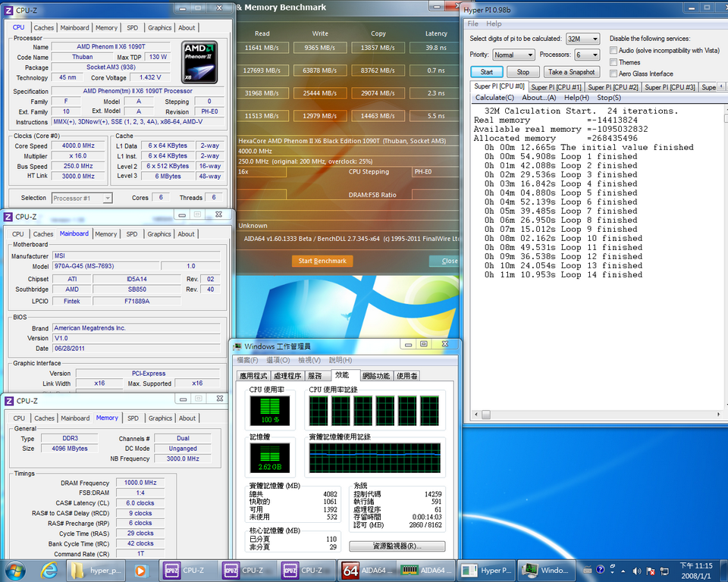Click the top CPU-Z window title icon

click(8, 10)
